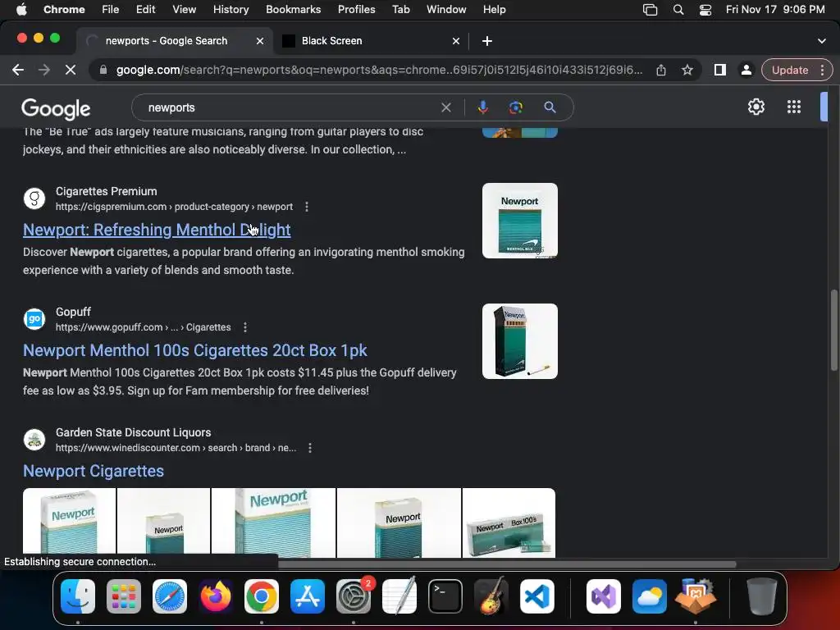This screenshot has width=840, height=630.
Task: Open more options for Garden State result
Action: pos(309,448)
